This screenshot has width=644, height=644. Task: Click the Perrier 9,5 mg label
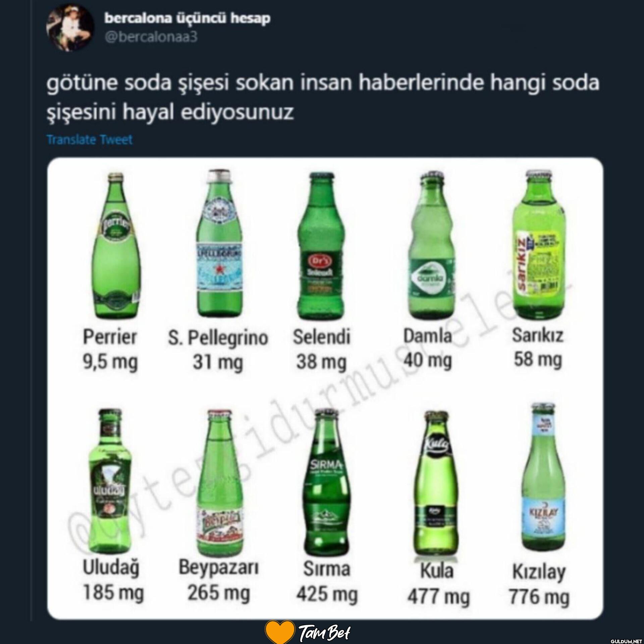(x=110, y=350)
